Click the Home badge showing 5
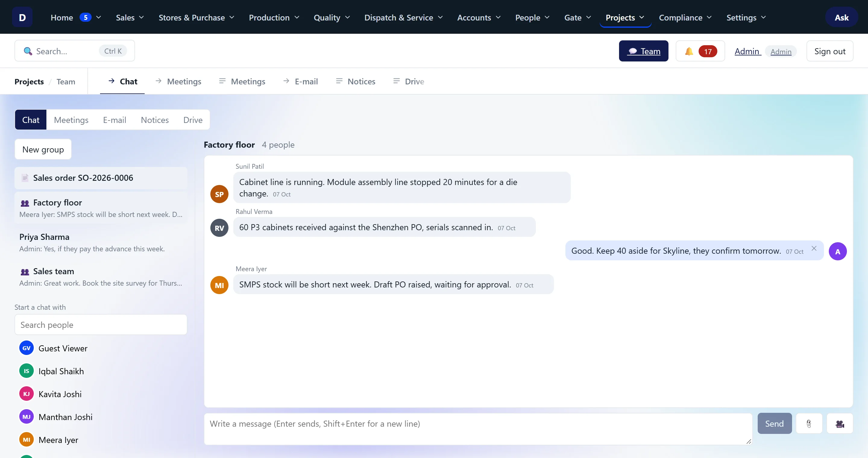The image size is (868, 458). click(x=86, y=17)
